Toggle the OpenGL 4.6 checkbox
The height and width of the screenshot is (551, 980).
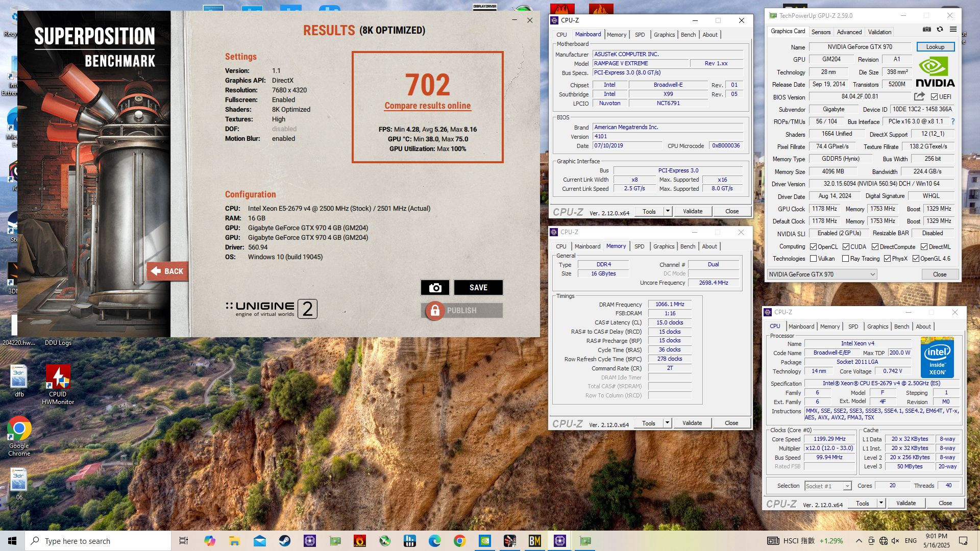click(x=916, y=259)
